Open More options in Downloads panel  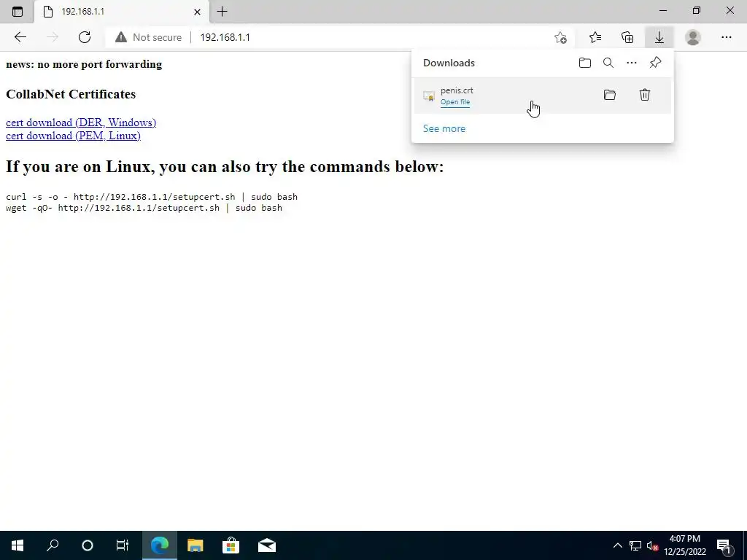[x=632, y=63]
